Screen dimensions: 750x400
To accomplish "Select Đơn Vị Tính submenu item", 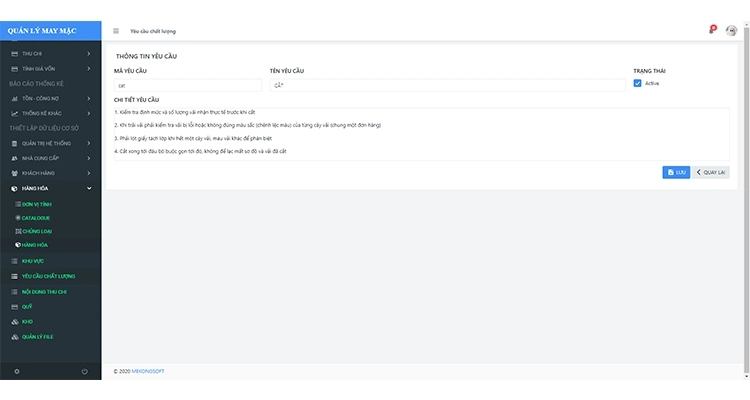I will (36, 203).
